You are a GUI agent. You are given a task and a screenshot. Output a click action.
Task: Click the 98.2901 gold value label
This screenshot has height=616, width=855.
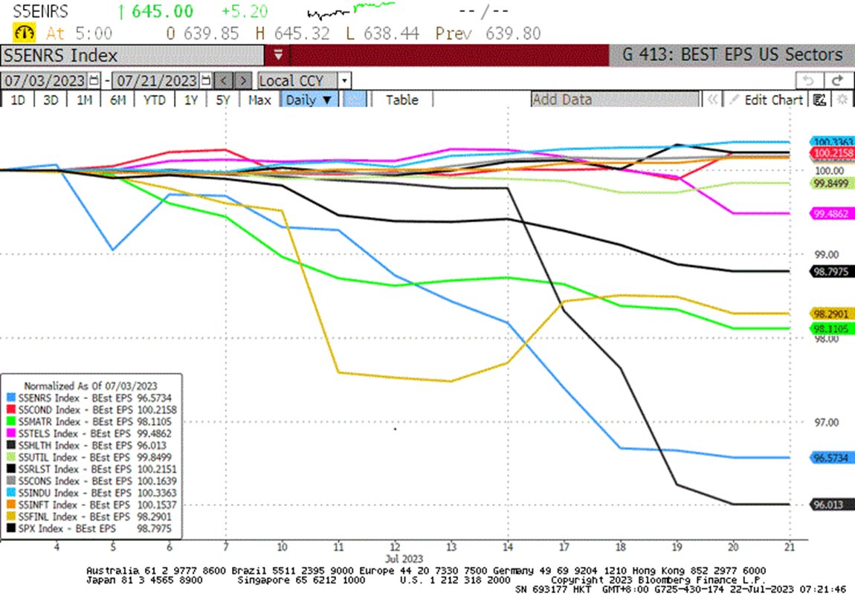[831, 314]
